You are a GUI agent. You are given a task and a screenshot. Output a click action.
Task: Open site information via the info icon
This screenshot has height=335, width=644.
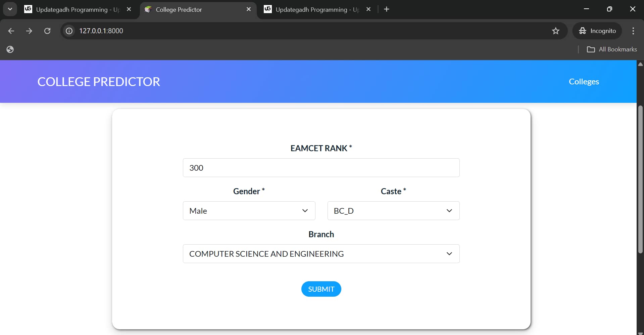68,31
